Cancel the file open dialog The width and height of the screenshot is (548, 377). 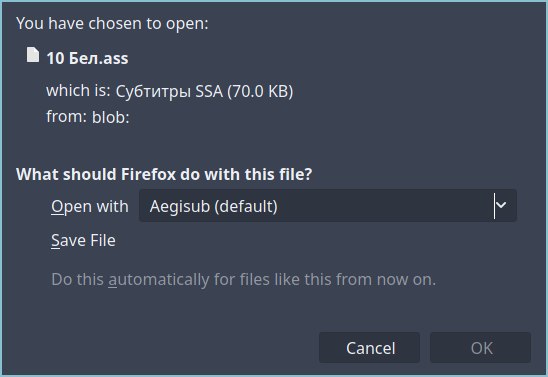point(369,348)
